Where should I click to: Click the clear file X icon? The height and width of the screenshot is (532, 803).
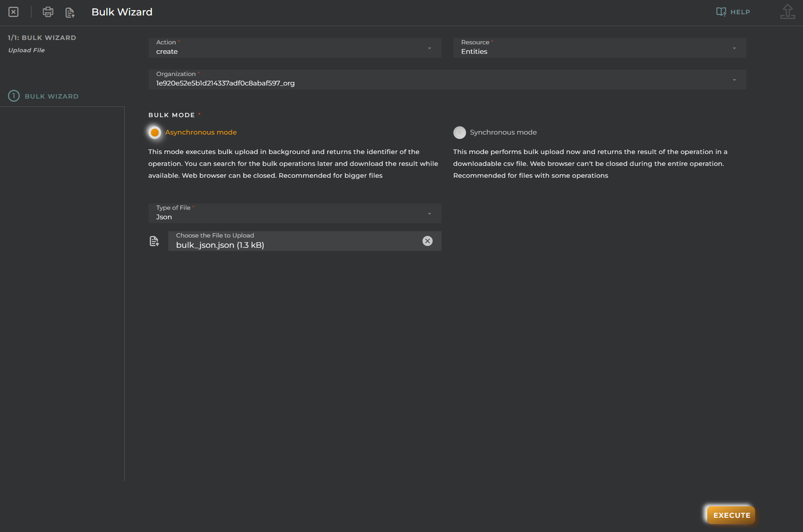428,241
